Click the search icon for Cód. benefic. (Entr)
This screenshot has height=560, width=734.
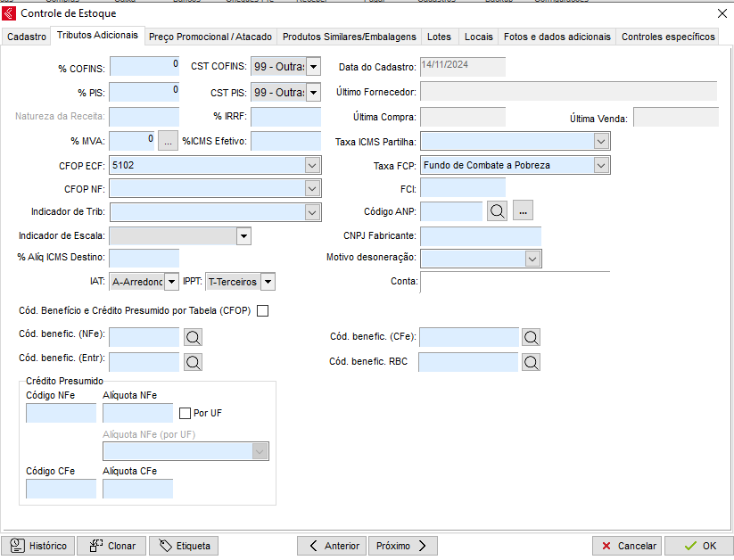(x=193, y=361)
